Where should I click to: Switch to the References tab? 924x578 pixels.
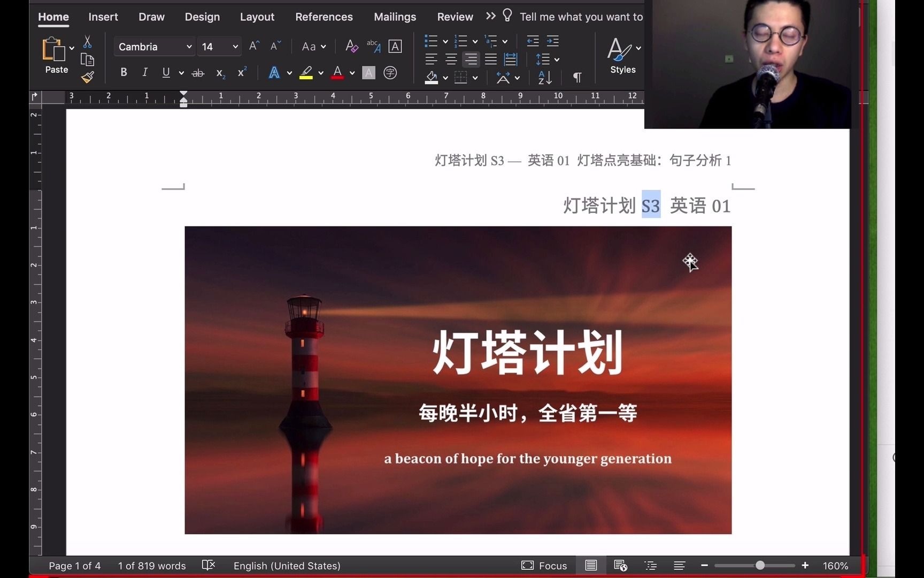pyautogui.click(x=324, y=17)
